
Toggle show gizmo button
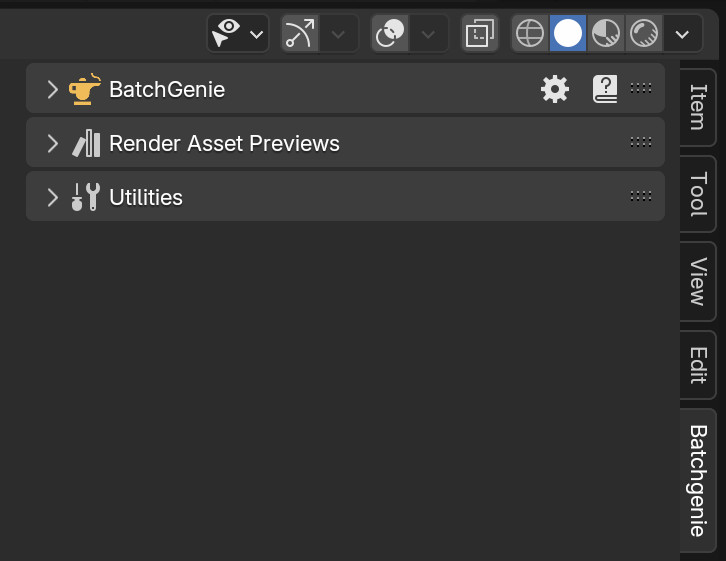click(x=300, y=33)
